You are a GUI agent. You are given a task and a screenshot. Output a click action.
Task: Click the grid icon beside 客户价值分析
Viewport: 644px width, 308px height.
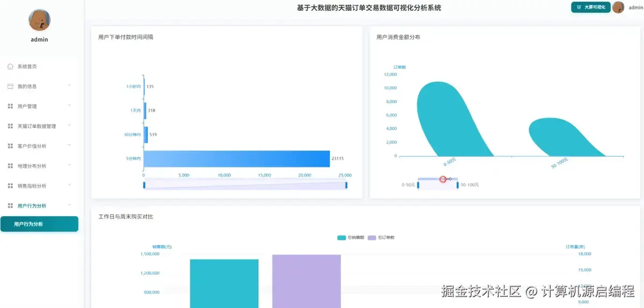click(10, 146)
